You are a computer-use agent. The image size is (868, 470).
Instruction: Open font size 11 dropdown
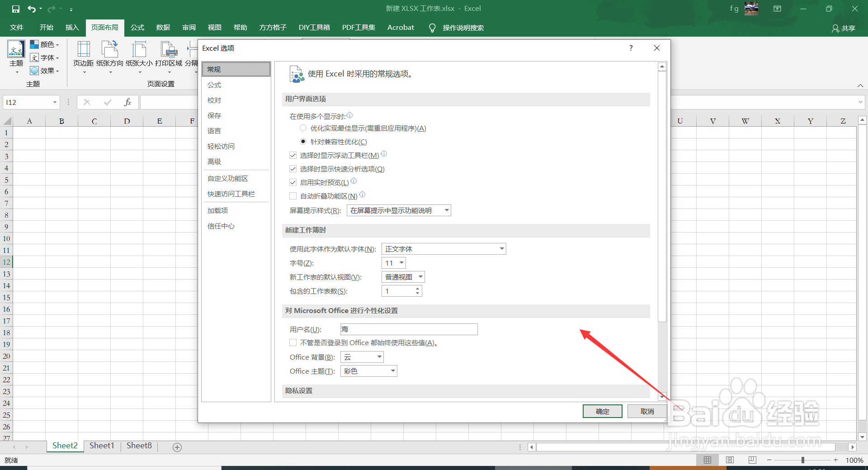pos(394,263)
